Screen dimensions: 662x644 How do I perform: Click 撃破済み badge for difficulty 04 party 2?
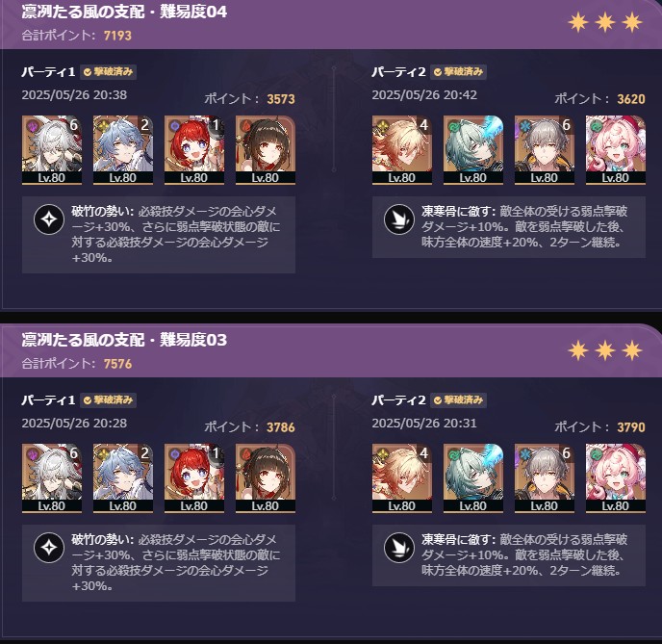458,72
